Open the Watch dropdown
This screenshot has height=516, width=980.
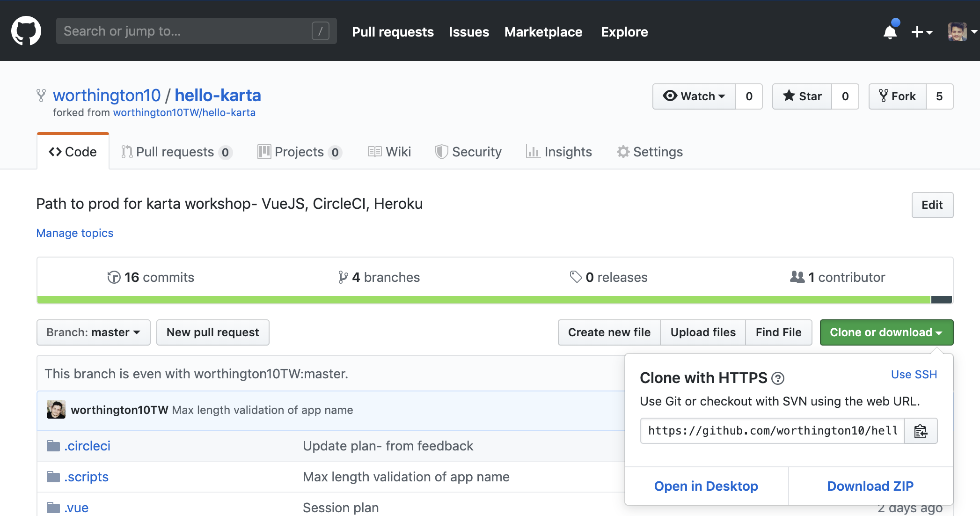694,96
